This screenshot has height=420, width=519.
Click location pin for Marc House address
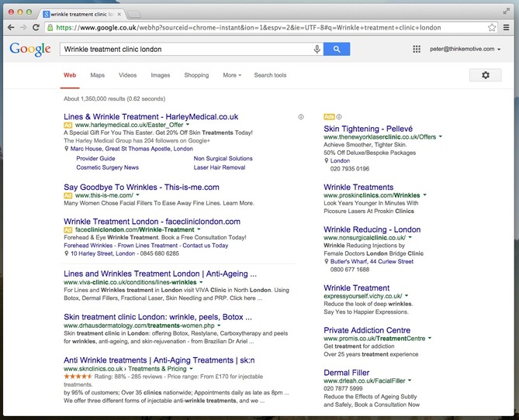point(67,149)
